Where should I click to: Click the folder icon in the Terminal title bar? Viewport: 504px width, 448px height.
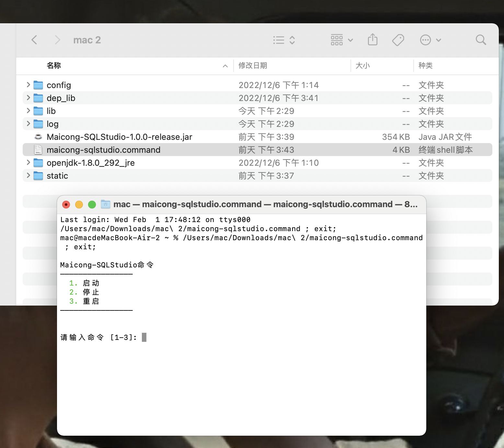click(x=105, y=204)
